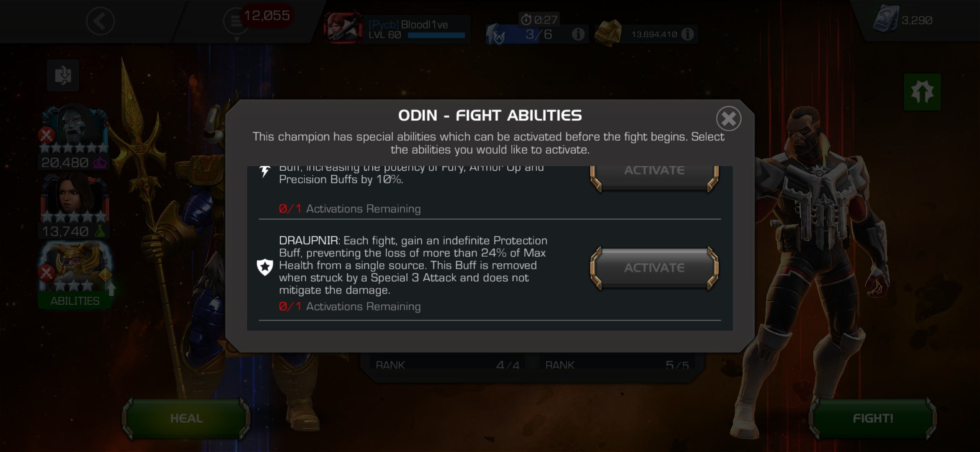The image size is (980, 452).
Task: Click the energy timer showing 0:27
Action: [539, 19]
